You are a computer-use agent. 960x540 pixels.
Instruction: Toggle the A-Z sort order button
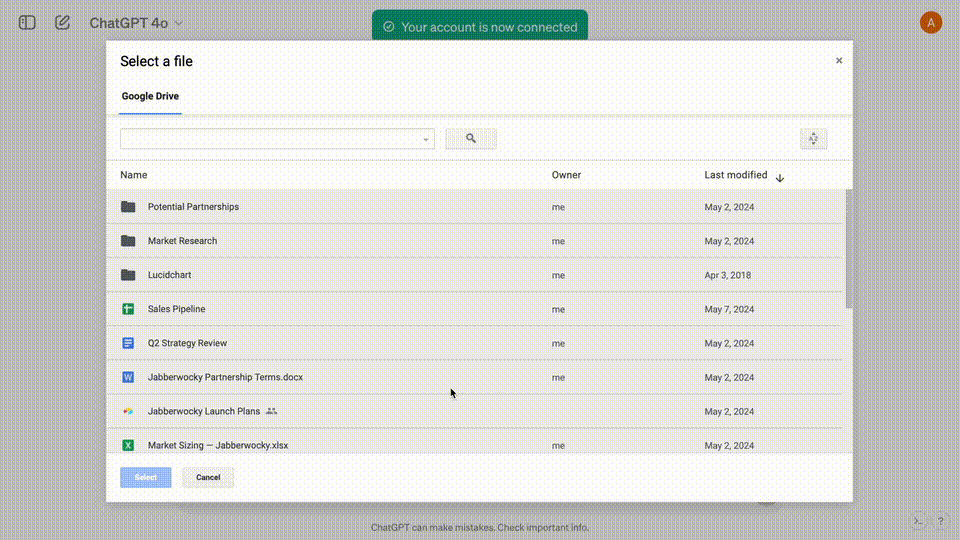(x=813, y=139)
